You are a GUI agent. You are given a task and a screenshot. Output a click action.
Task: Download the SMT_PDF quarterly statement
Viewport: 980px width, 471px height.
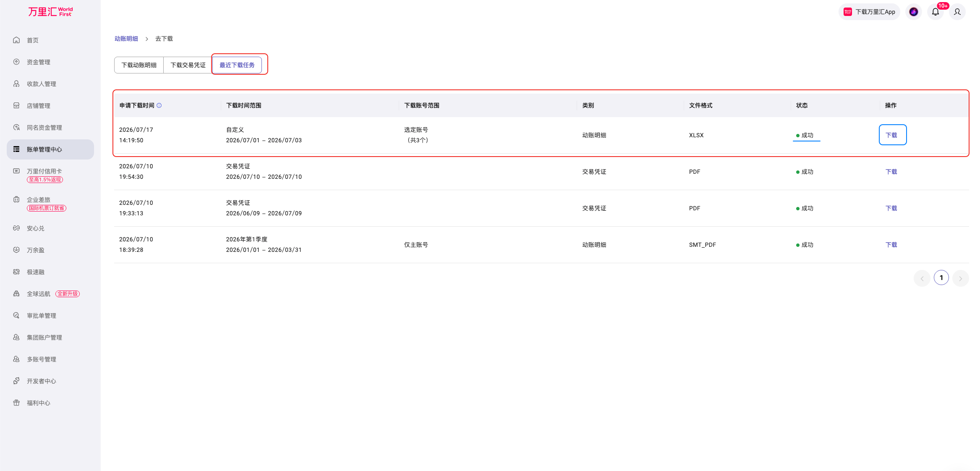tap(891, 245)
